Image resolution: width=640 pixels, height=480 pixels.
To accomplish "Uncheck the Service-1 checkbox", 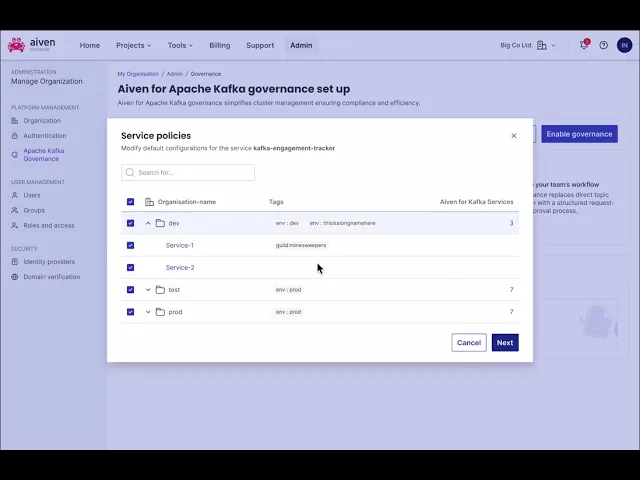I will click(130, 245).
